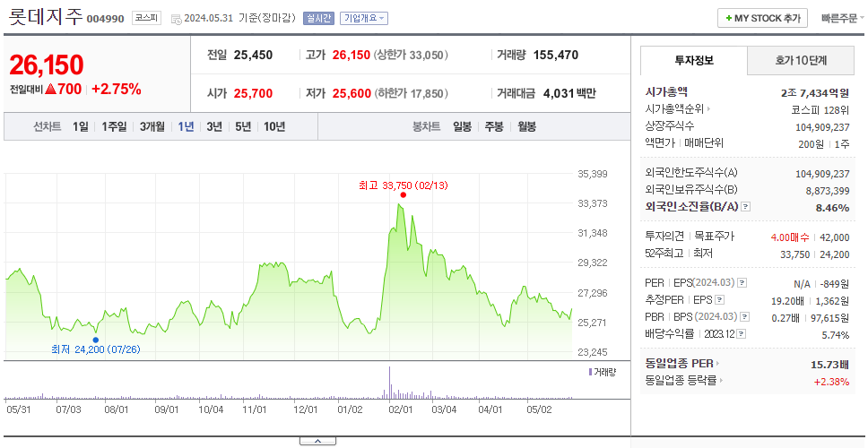Select the 1주일 line chart period
Screen dimensions: 868x448
(114, 126)
